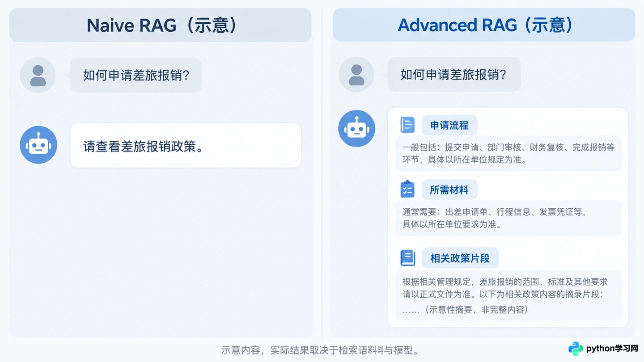
Task: Click the text starting 通常需要：出差申请单
Action: point(494,218)
